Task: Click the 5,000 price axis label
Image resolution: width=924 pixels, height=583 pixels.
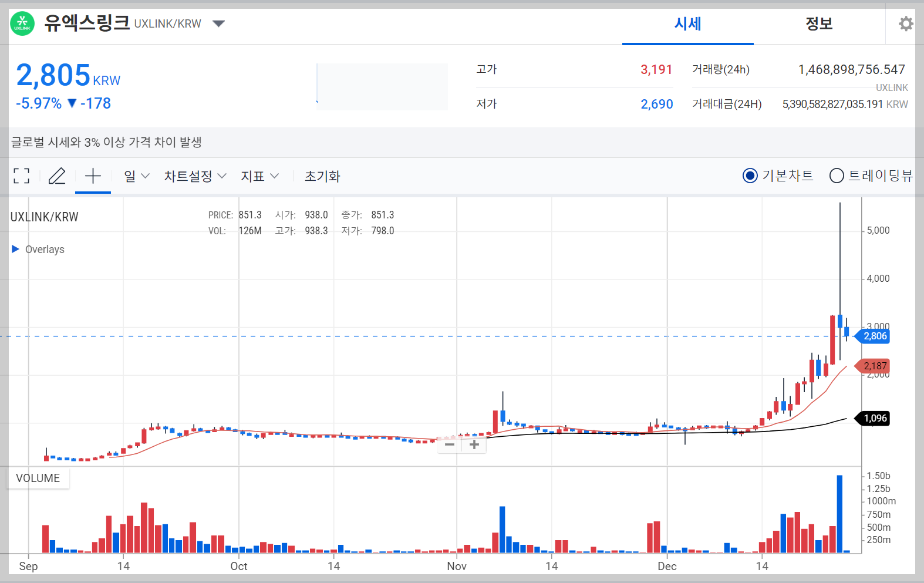Action: click(x=878, y=230)
